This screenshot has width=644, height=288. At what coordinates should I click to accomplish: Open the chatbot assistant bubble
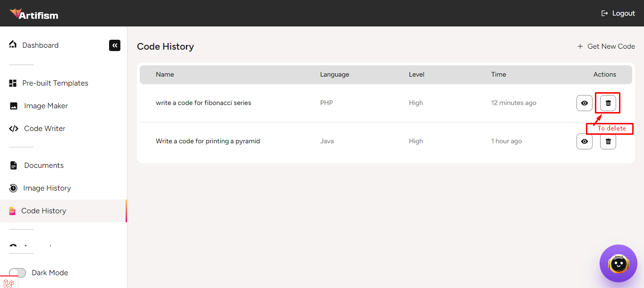[618, 263]
